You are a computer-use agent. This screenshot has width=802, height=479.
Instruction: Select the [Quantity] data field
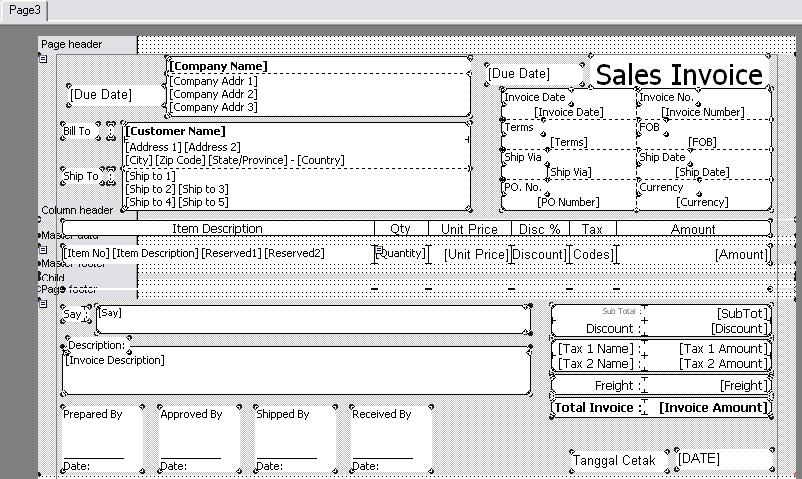coord(401,254)
